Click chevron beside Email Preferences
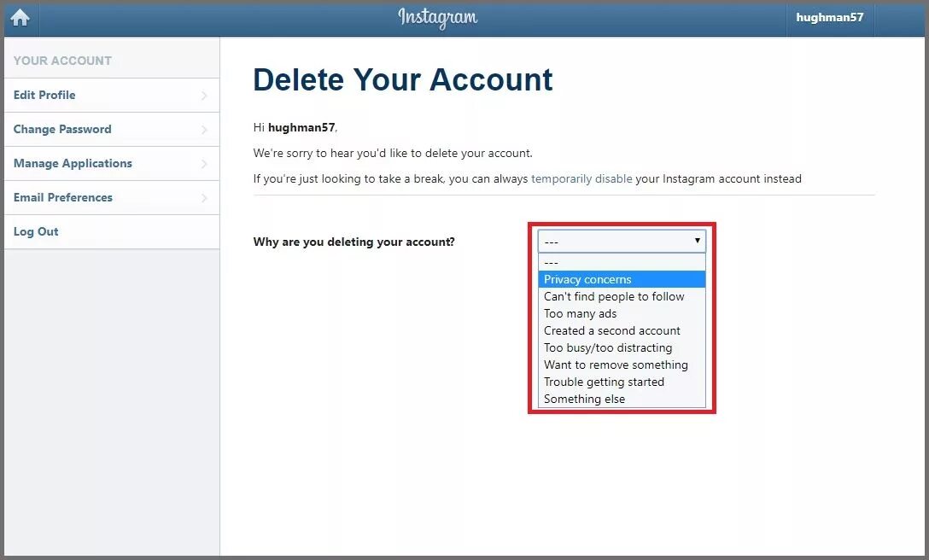929x560 pixels. click(x=204, y=198)
